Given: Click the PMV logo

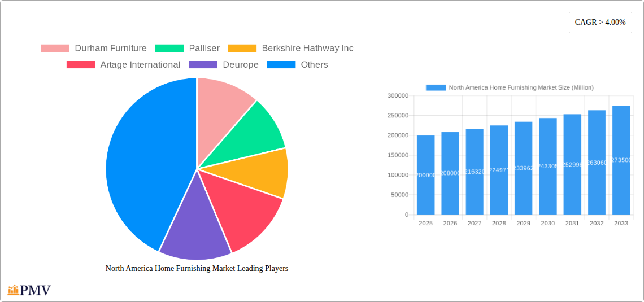Looking at the screenshot, I should click(29, 290).
